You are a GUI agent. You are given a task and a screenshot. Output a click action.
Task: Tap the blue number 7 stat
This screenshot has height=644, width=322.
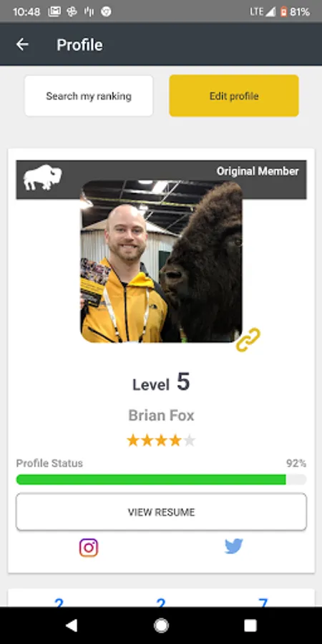(263, 602)
